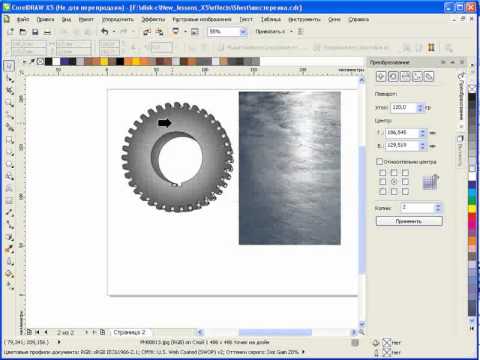Check the top-left anchor point box

pos(383,173)
